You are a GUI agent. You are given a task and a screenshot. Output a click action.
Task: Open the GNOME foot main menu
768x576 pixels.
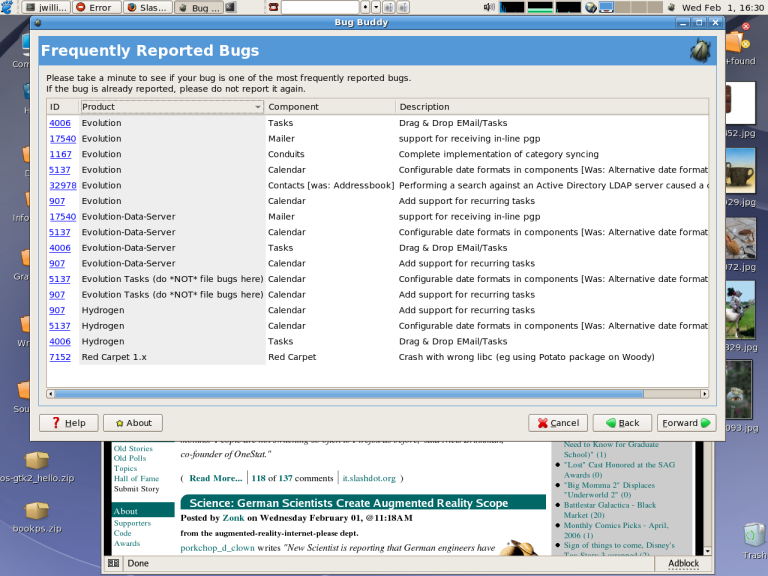7,7
